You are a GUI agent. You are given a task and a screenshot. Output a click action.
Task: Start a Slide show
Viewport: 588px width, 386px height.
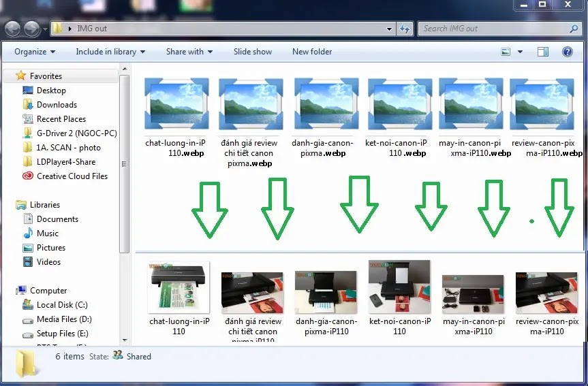[253, 52]
